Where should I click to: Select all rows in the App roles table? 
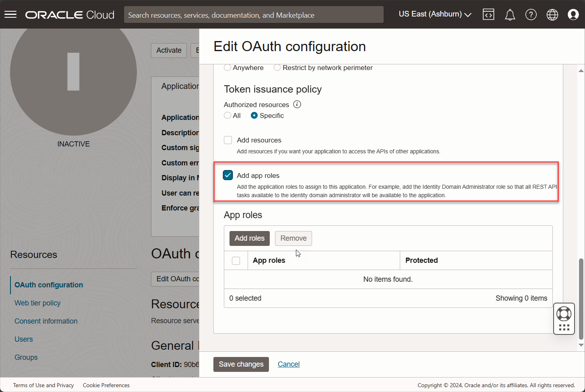tap(236, 260)
